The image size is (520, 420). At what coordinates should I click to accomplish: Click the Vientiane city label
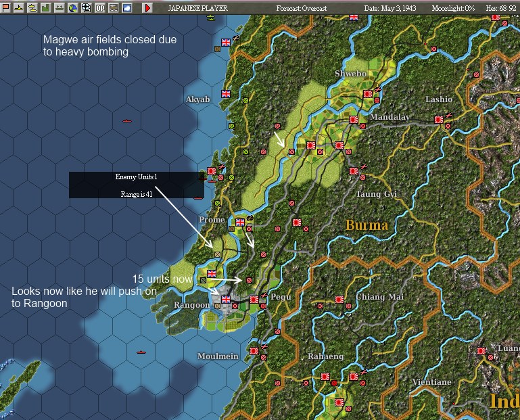(x=432, y=382)
